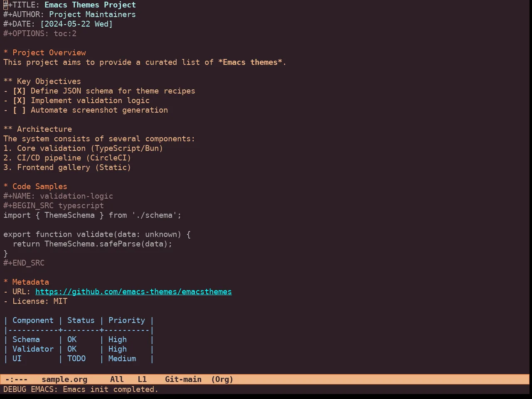Click the 'export function validate' code line
The width and height of the screenshot is (532, 399).
coord(97,234)
